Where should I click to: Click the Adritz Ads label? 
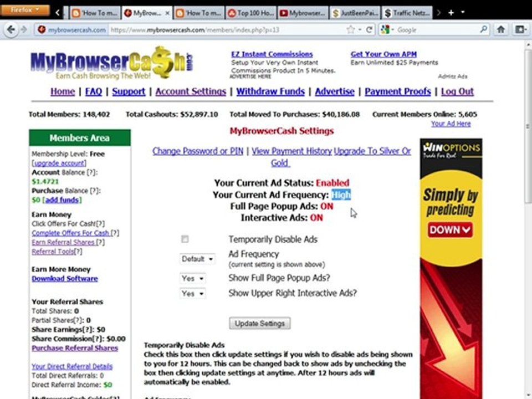453,76
